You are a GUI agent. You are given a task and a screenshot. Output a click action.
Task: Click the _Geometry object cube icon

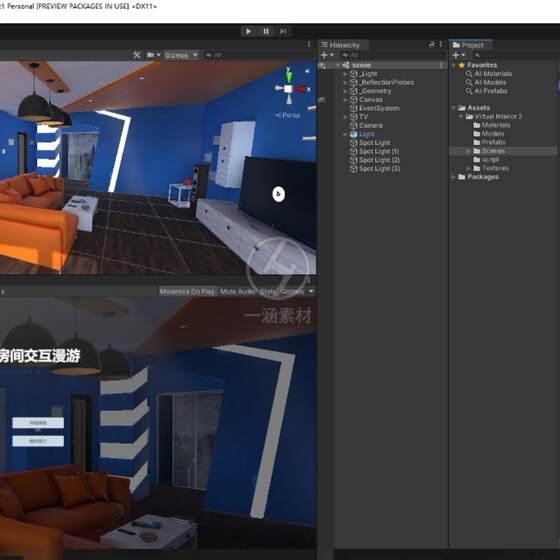(x=354, y=91)
